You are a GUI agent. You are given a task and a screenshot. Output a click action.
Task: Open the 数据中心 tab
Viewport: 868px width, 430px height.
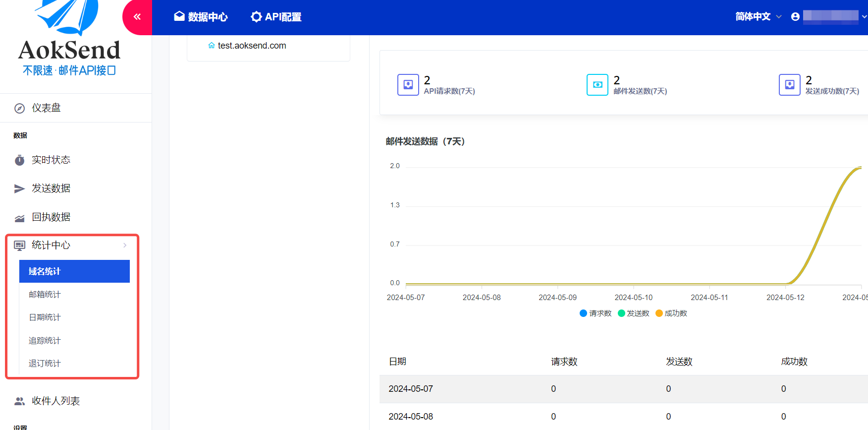[x=201, y=17]
